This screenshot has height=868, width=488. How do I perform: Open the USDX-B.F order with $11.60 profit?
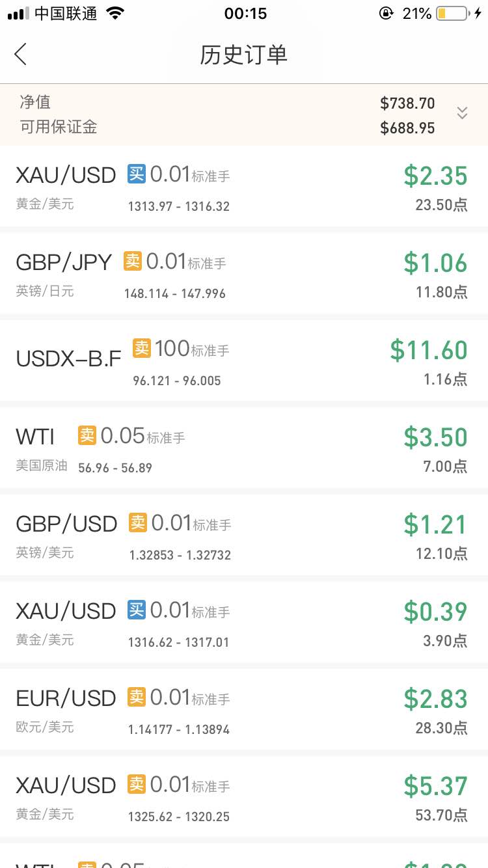pos(244,361)
